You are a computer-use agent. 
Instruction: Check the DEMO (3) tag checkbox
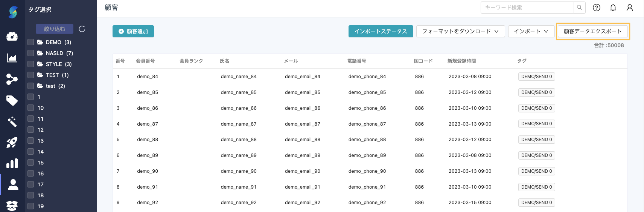pos(31,42)
